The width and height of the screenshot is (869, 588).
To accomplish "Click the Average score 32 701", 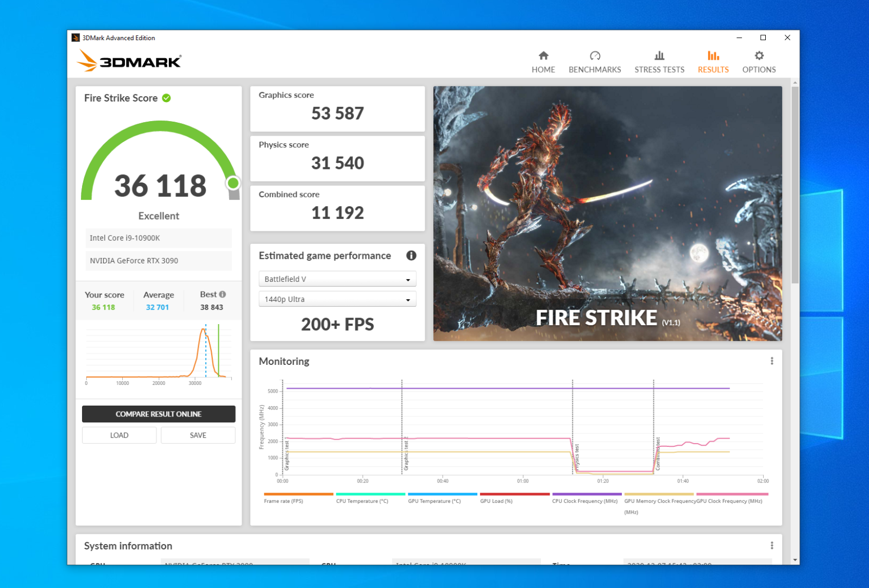I will click(158, 307).
